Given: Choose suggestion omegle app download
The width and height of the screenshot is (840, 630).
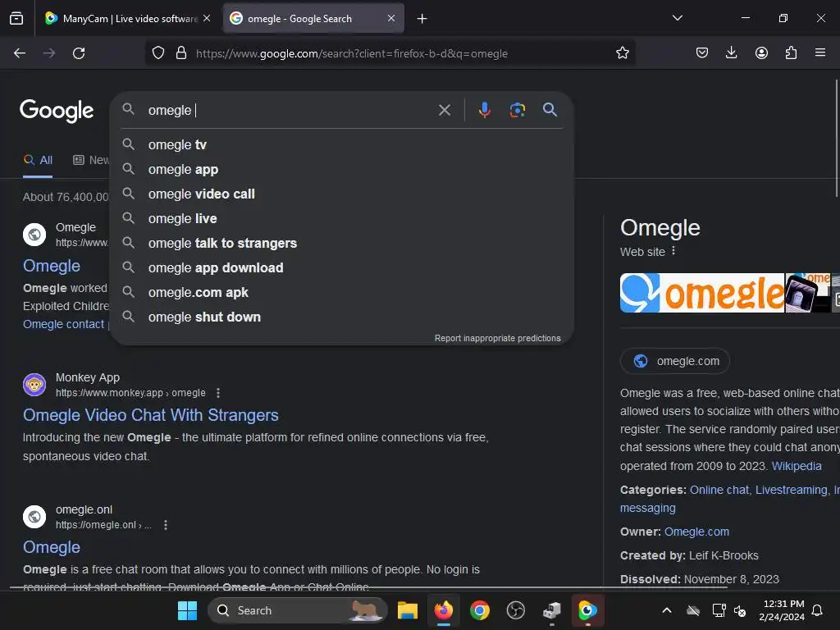Looking at the screenshot, I should pos(341,268).
